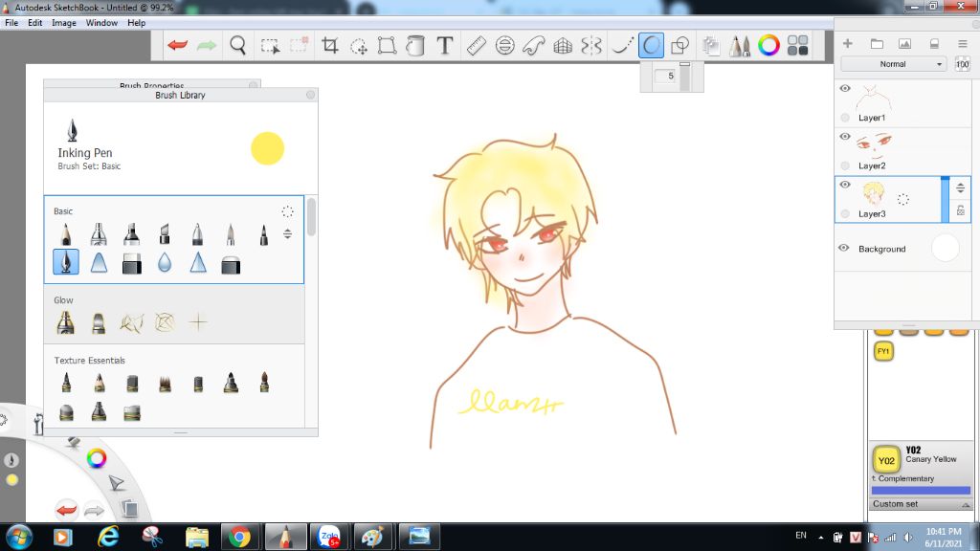Screen dimensions: 980x551
Task: Show hidden system tray icons
Action: [x=820, y=538]
